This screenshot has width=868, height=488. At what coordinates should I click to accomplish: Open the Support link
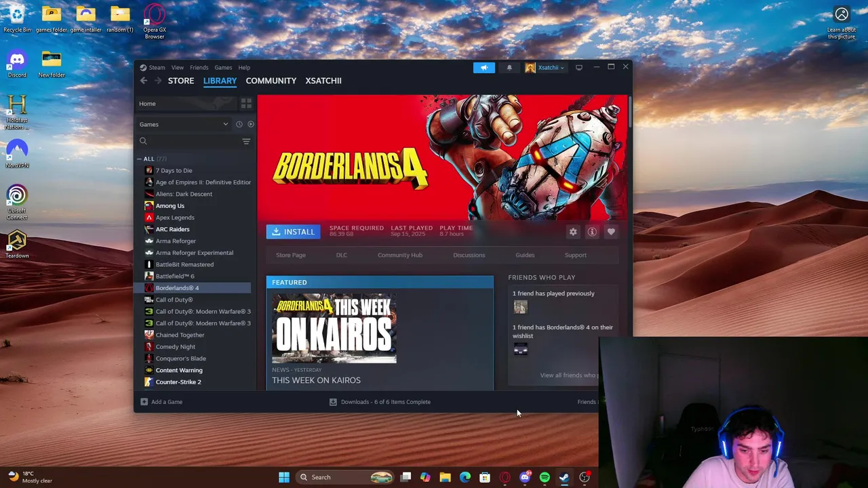pyautogui.click(x=576, y=255)
